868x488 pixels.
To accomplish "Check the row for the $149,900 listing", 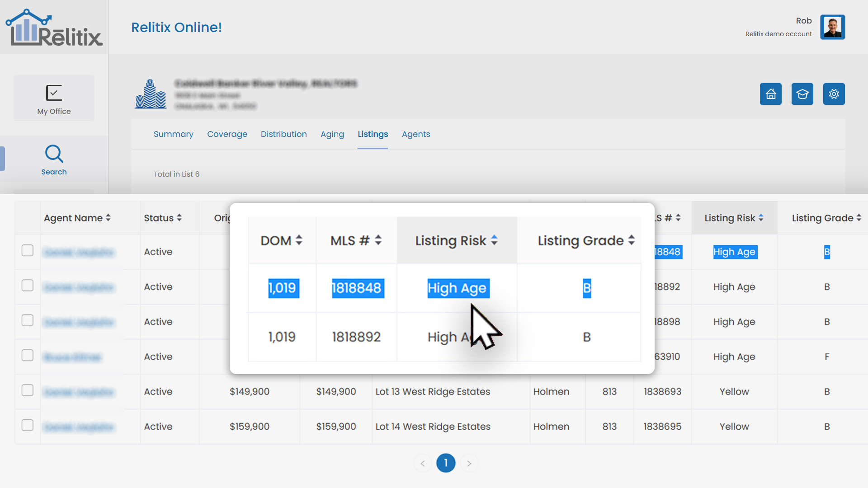I will [x=28, y=390].
